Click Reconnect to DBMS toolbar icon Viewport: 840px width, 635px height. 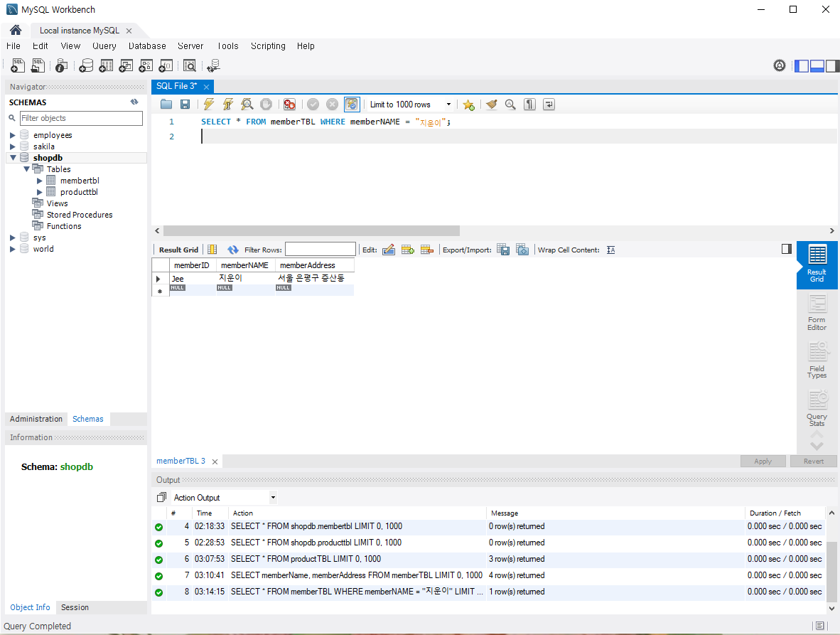(213, 65)
